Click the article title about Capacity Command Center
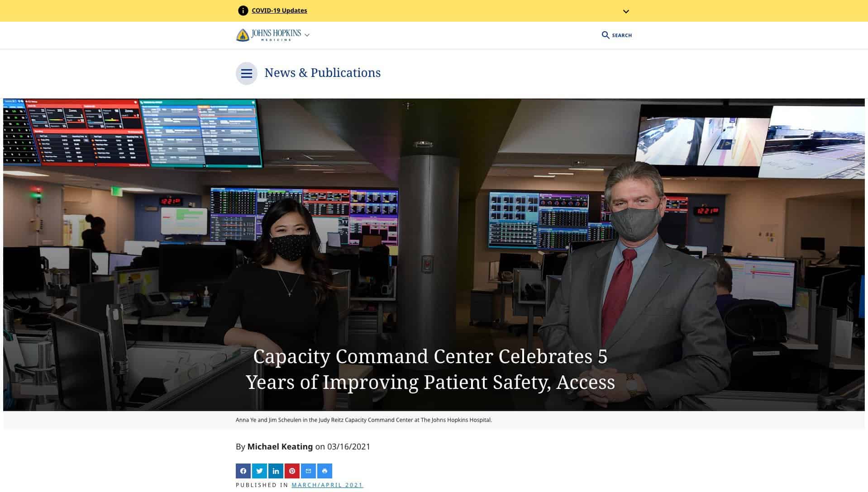 pos(430,369)
